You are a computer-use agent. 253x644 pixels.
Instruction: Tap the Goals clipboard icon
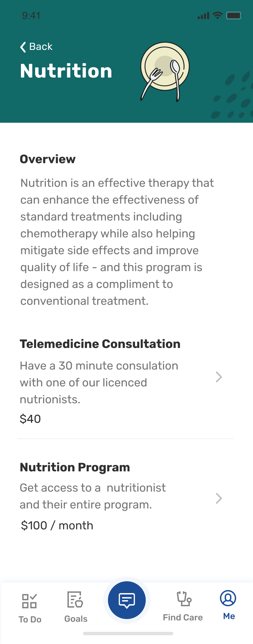tap(75, 599)
